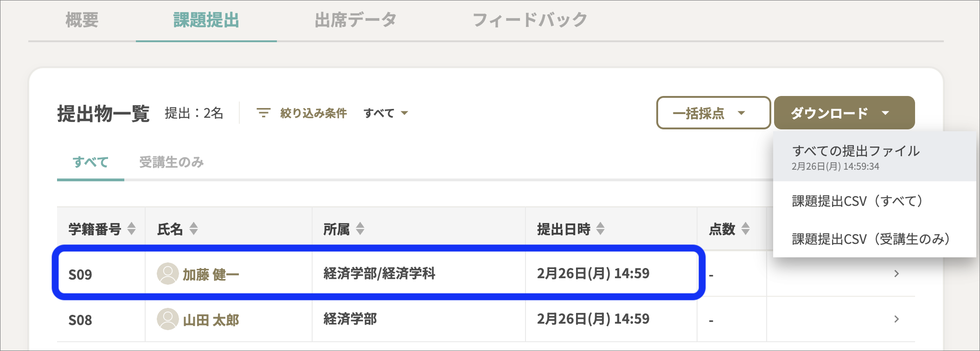980x351 pixels.
Task: Select the 受講生のみ sub-tab
Action: [x=172, y=162]
